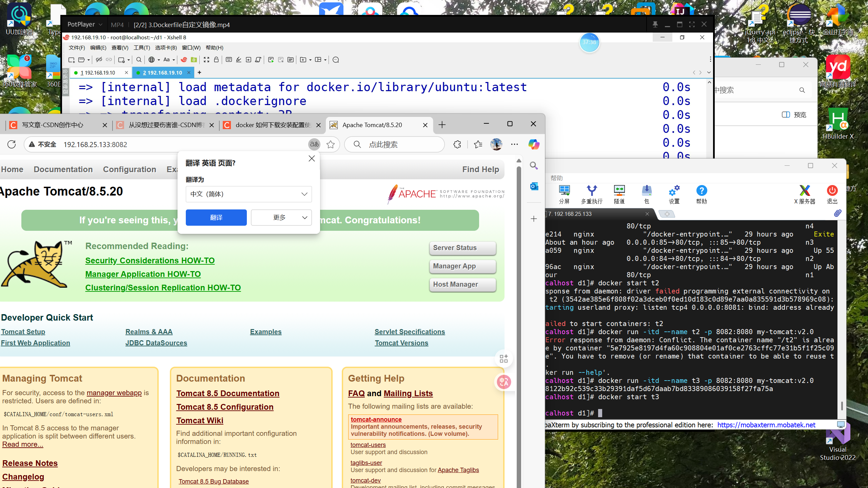Click the Server Status button
This screenshot has height=488, width=868.
462,248
